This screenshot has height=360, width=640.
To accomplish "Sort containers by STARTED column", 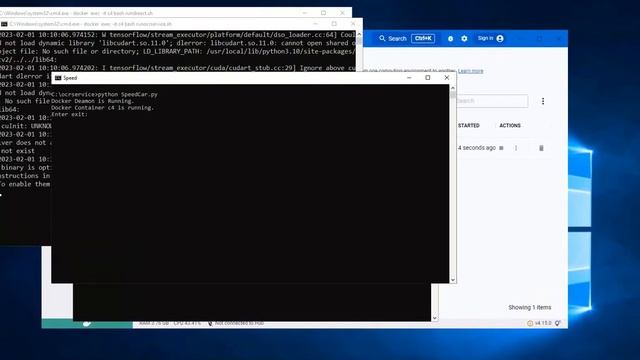I will (x=469, y=125).
